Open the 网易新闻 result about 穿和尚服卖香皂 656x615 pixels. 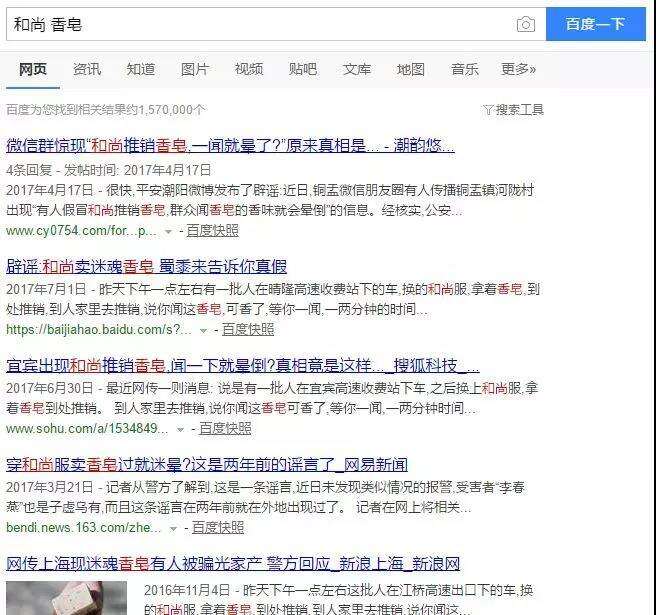pos(207,465)
